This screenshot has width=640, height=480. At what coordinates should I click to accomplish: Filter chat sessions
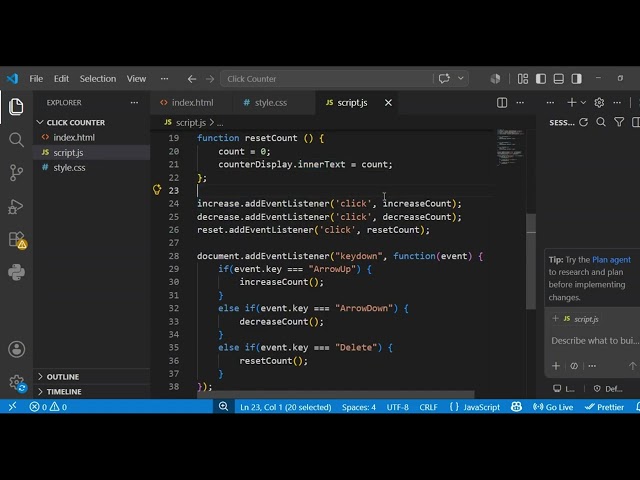coord(619,122)
